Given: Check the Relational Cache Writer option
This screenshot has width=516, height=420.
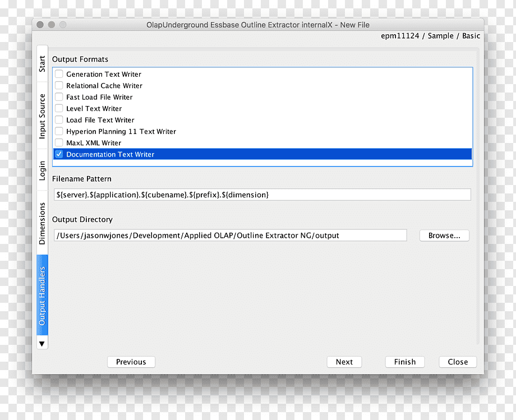Looking at the screenshot, I should pyautogui.click(x=59, y=85).
